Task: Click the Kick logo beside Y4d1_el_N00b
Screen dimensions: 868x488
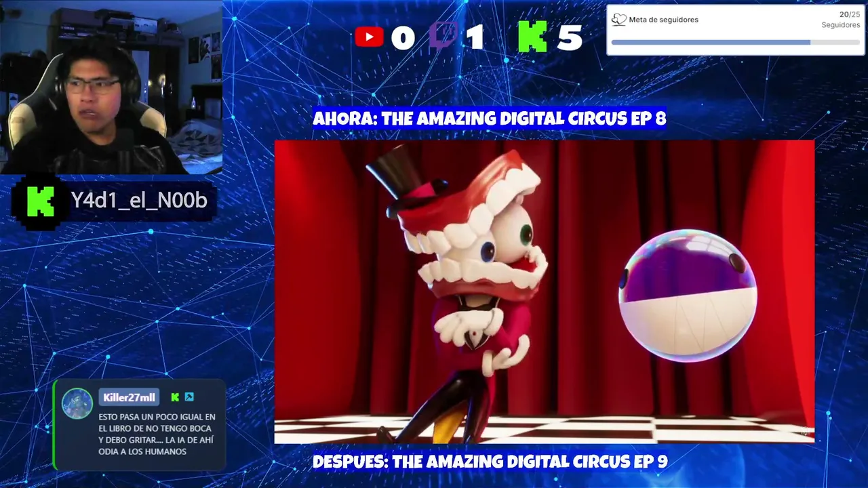Action: tap(40, 201)
